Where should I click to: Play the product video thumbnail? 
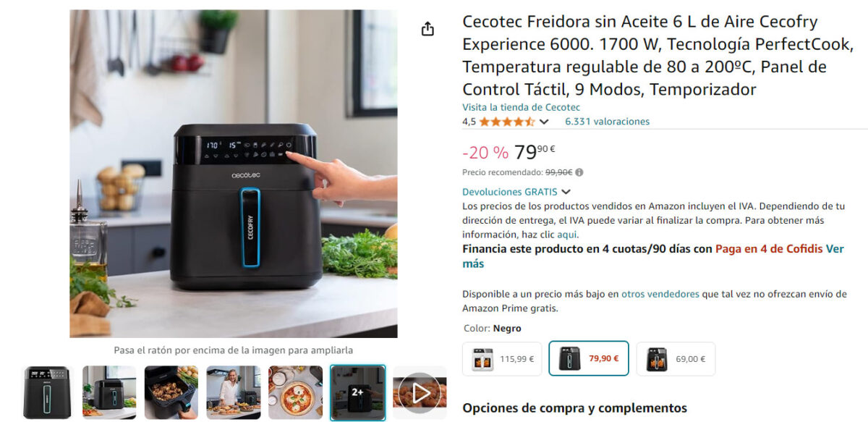coord(420,393)
